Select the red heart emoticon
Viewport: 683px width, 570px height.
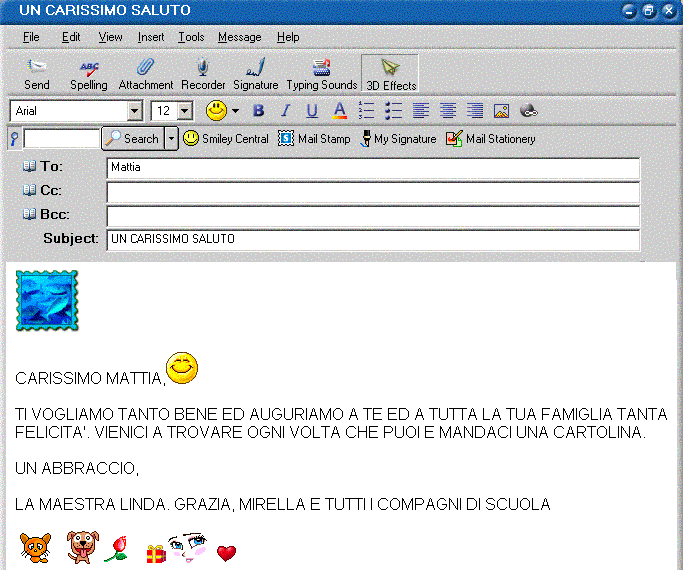[x=227, y=553]
